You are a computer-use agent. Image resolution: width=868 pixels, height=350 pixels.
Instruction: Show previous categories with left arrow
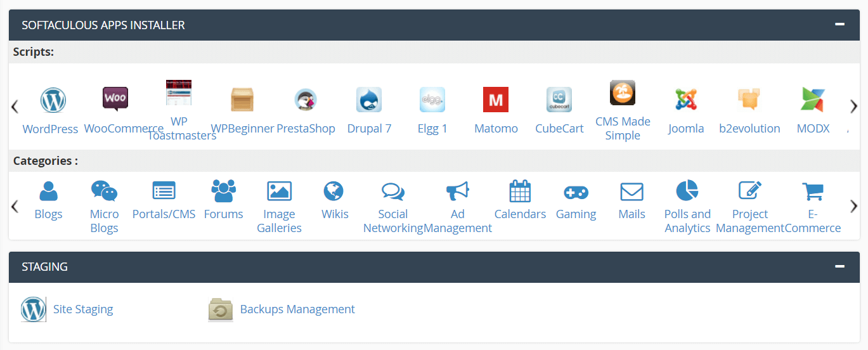click(15, 206)
